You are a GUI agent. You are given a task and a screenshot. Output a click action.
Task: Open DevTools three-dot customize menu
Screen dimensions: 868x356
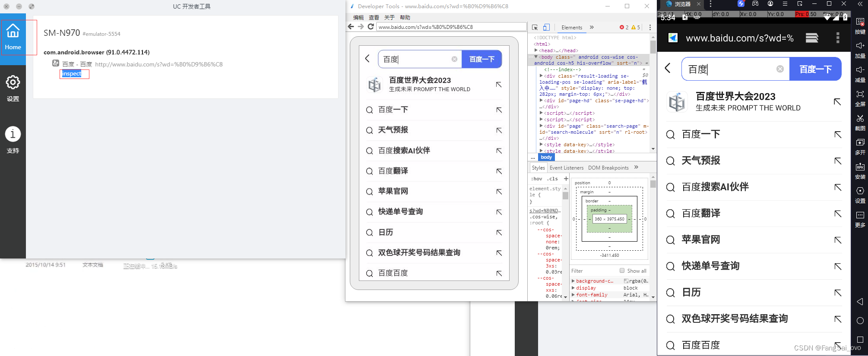[650, 27]
